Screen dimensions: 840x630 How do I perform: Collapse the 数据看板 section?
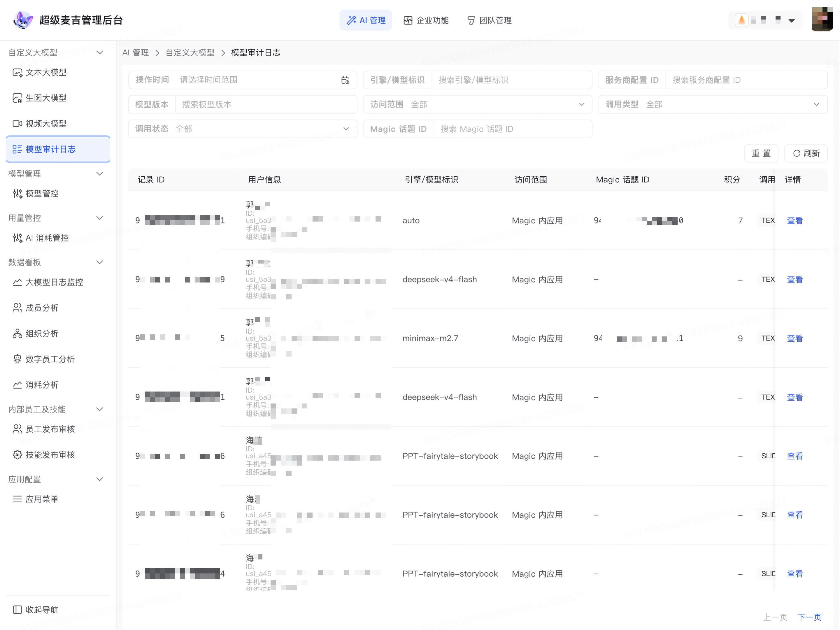pos(99,262)
